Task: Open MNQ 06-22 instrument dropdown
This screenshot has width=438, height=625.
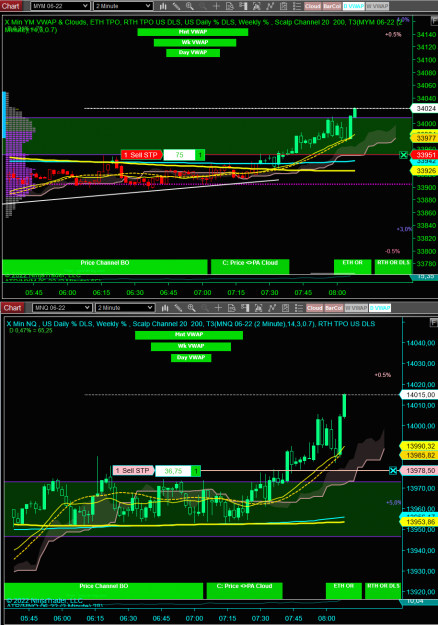Action: coord(62,308)
